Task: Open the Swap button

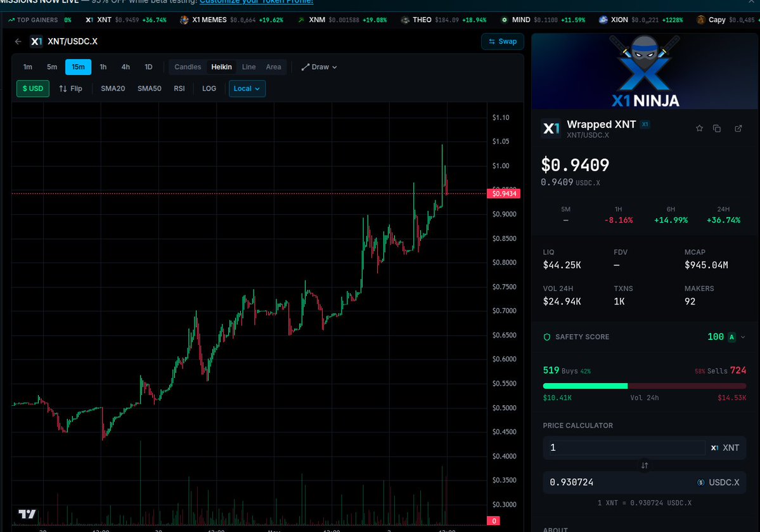Action: click(x=503, y=42)
